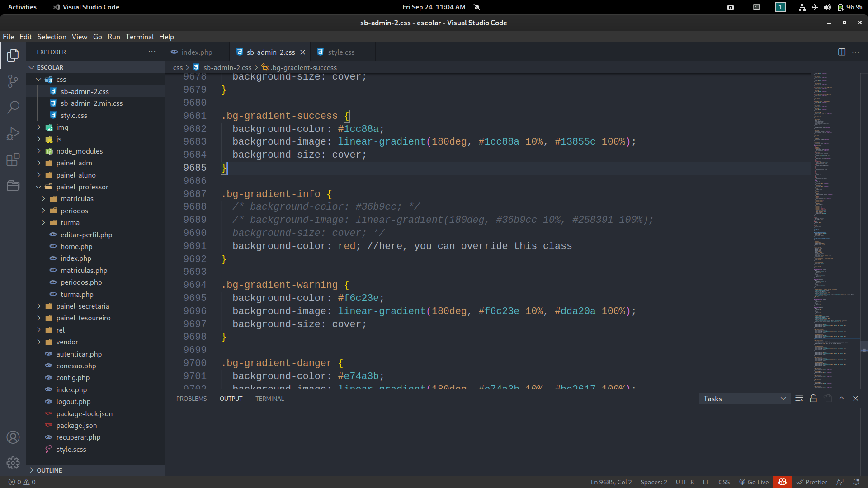Change language mode via CSS status item
The image size is (868, 488).
click(724, 482)
